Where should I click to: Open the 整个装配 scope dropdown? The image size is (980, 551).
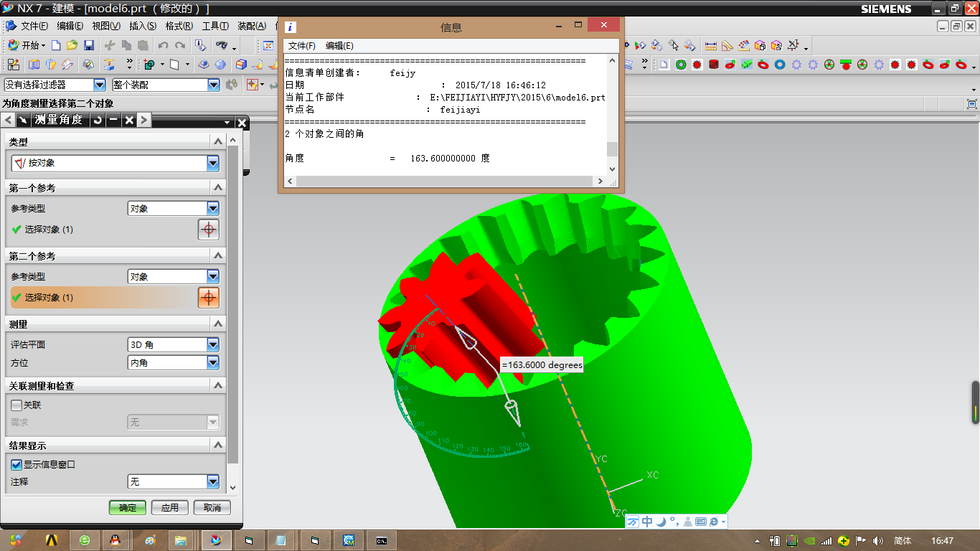[x=214, y=85]
